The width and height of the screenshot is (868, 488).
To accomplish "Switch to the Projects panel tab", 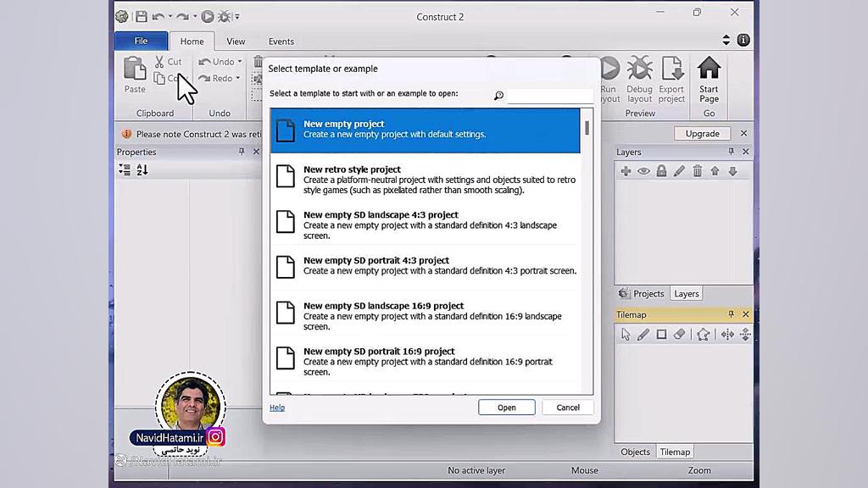I will pyautogui.click(x=643, y=293).
